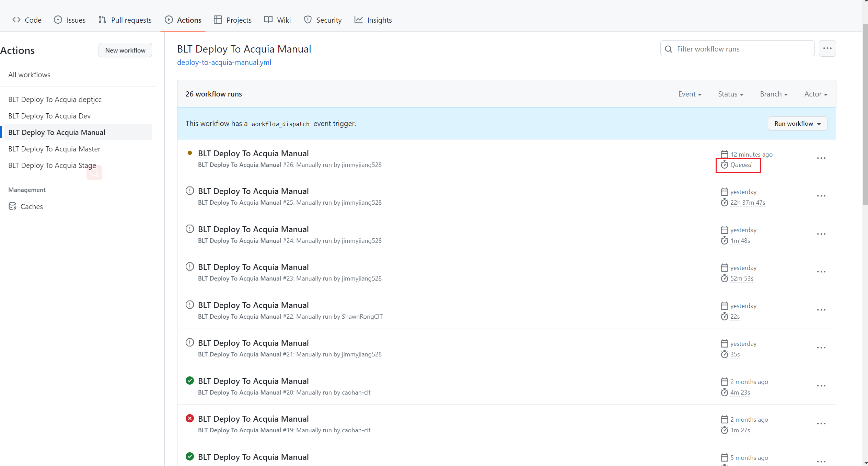Expand the Run workflow dropdown
Screen dimensions: 868x466
click(x=797, y=123)
